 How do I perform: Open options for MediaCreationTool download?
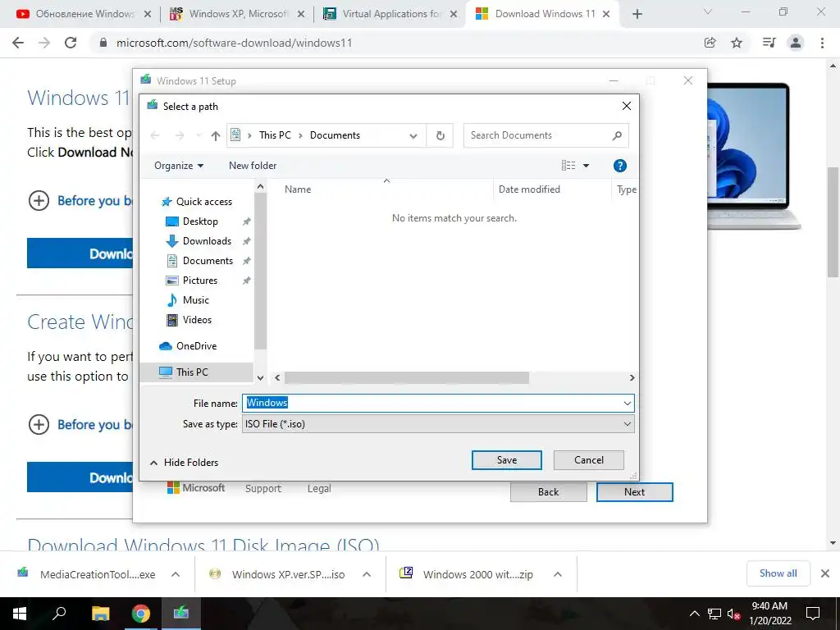point(176,574)
